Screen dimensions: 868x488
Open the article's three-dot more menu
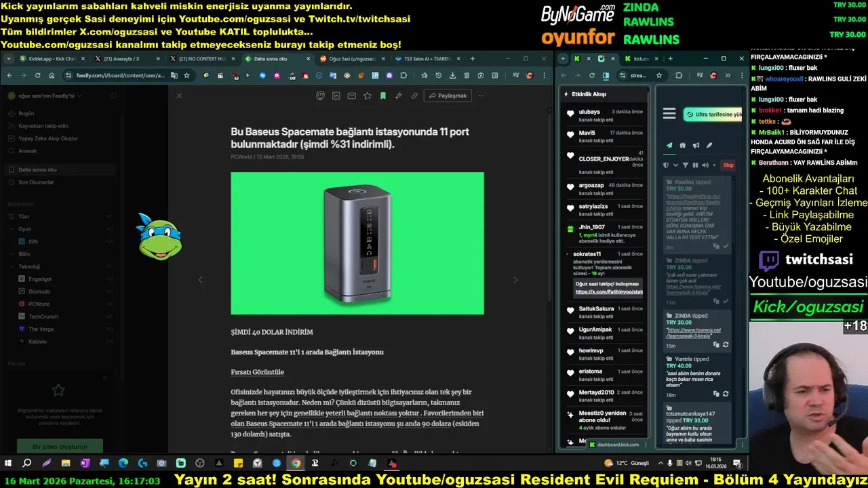coord(481,96)
